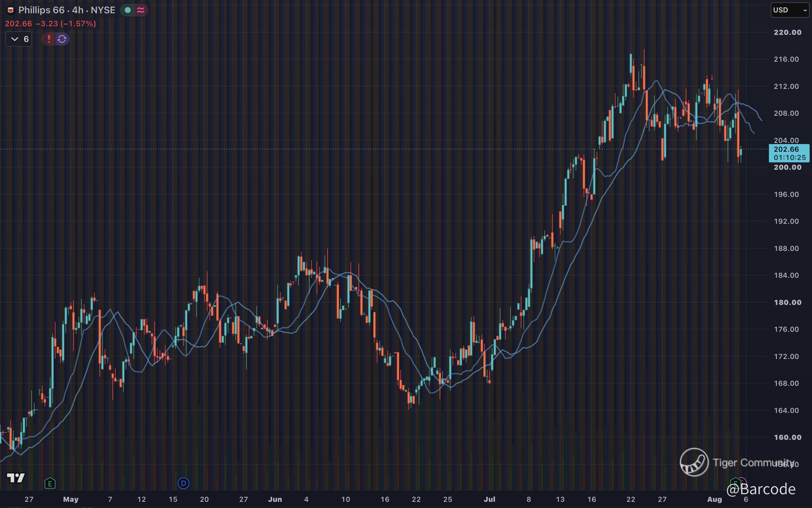Click the 216.00 price axis label
The height and width of the screenshot is (508, 812).
pyautogui.click(x=786, y=59)
